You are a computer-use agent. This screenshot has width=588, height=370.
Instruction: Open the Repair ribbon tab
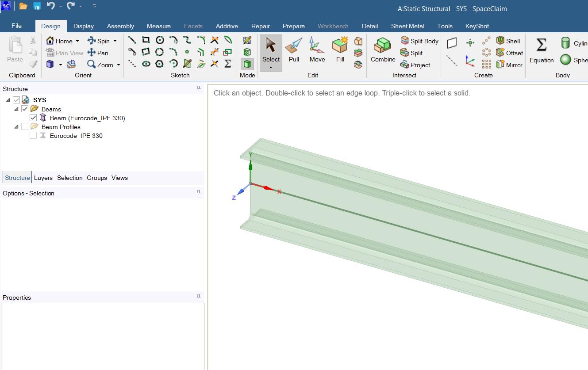pyautogui.click(x=261, y=26)
